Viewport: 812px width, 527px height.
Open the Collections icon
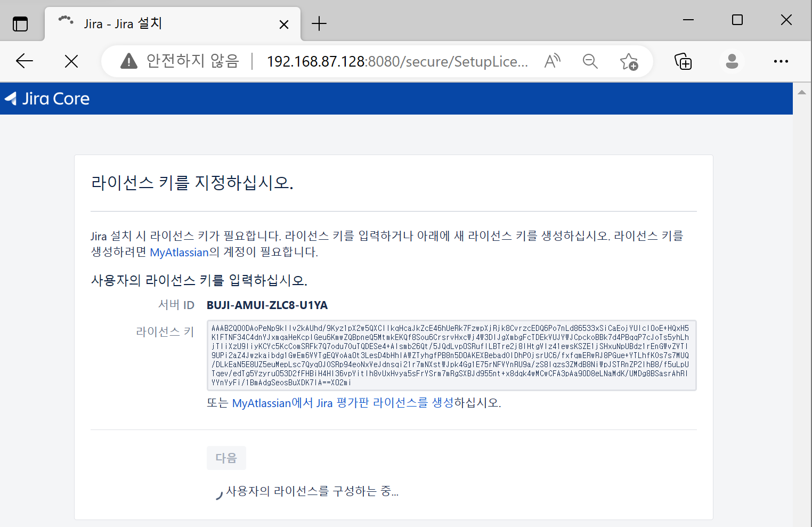pos(683,61)
